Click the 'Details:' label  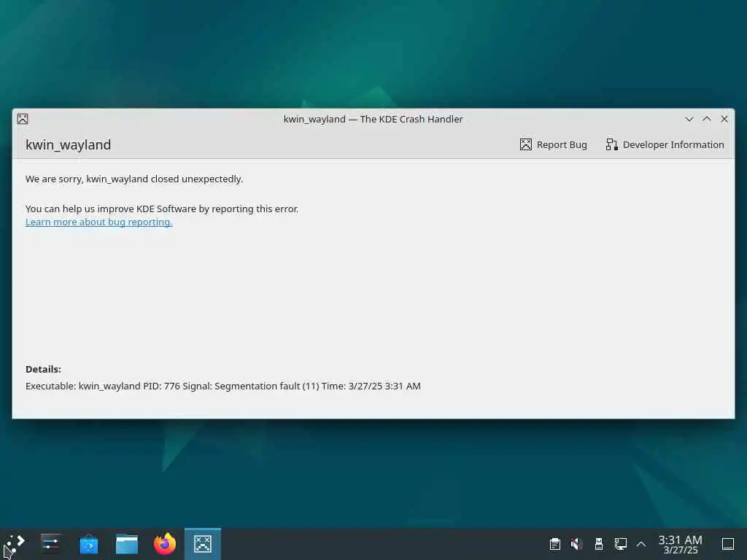[x=43, y=369]
